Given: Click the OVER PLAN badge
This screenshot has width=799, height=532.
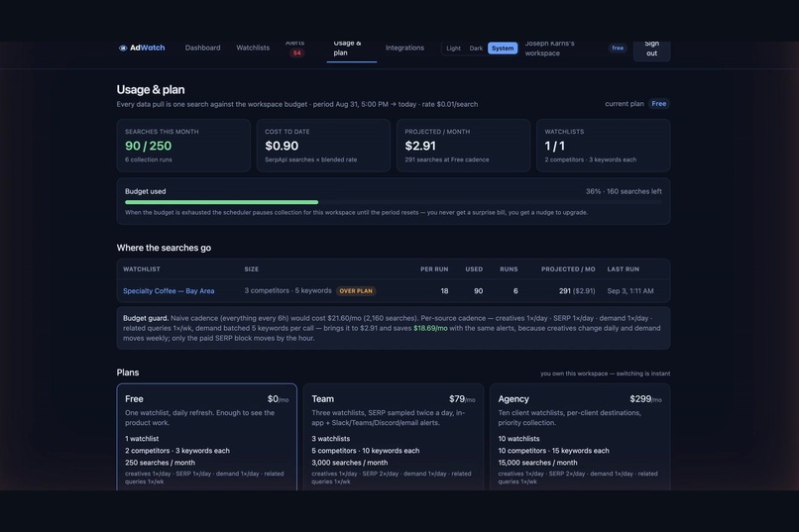Looking at the screenshot, I should pyautogui.click(x=356, y=291).
